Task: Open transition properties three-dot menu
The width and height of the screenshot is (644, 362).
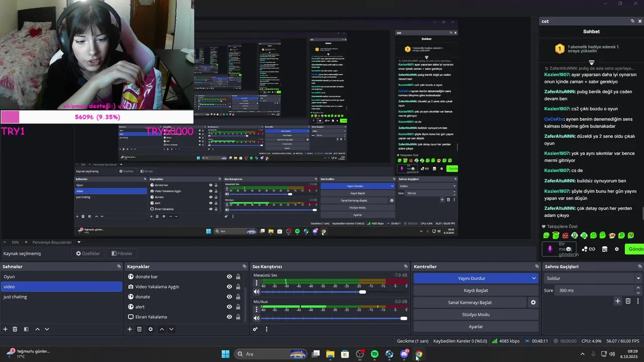Action: pos(638,301)
